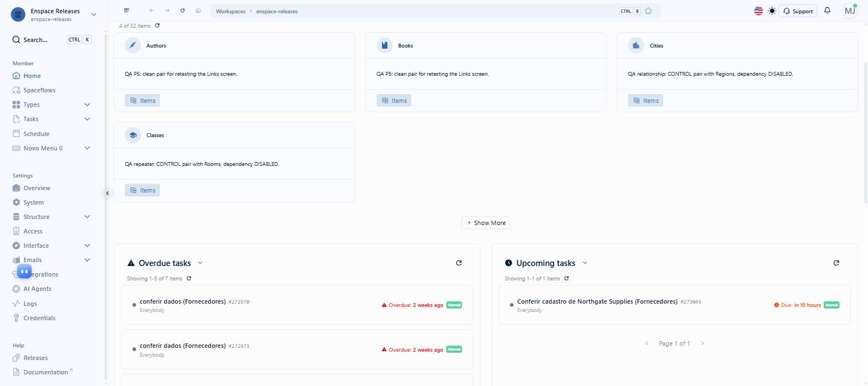The image size is (868, 386).
Task: Navigate back with the left arrow
Action: tap(152, 11)
